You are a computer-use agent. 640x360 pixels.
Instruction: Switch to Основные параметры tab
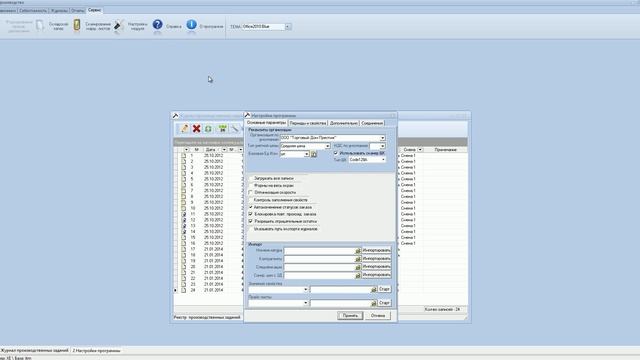pos(266,122)
